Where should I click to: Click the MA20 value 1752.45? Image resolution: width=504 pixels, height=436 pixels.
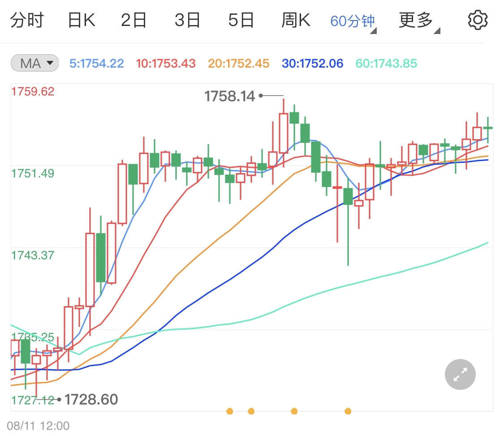pyautogui.click(x=238, y=63)
